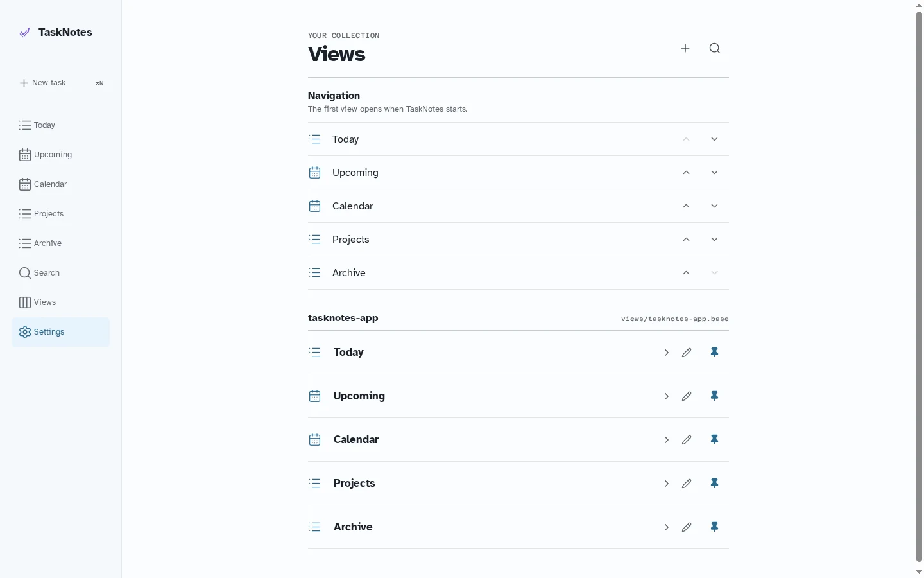This screenshot has height=578, width=924.
Task: Move Calendar down in Navigation
Action: [715, 206]
